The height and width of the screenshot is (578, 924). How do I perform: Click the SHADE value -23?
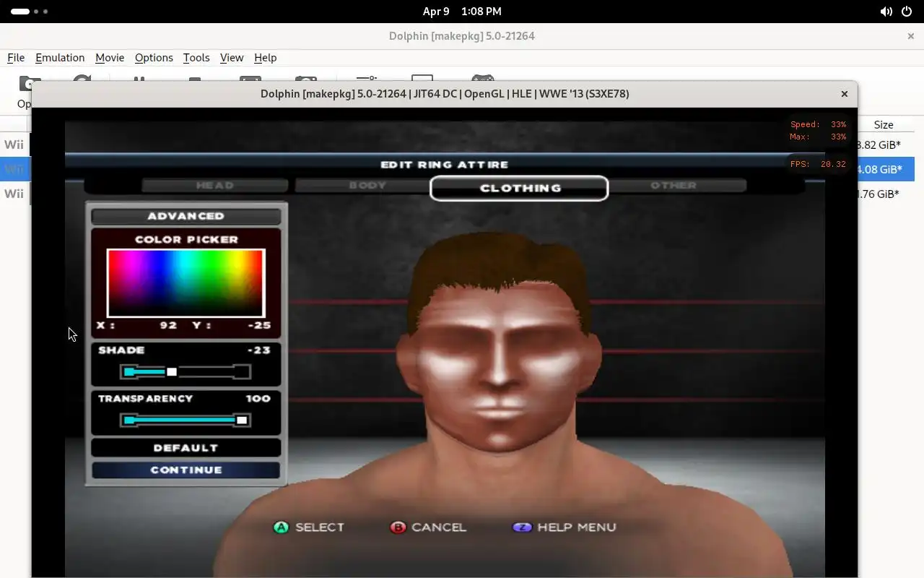tap(258, 350)
